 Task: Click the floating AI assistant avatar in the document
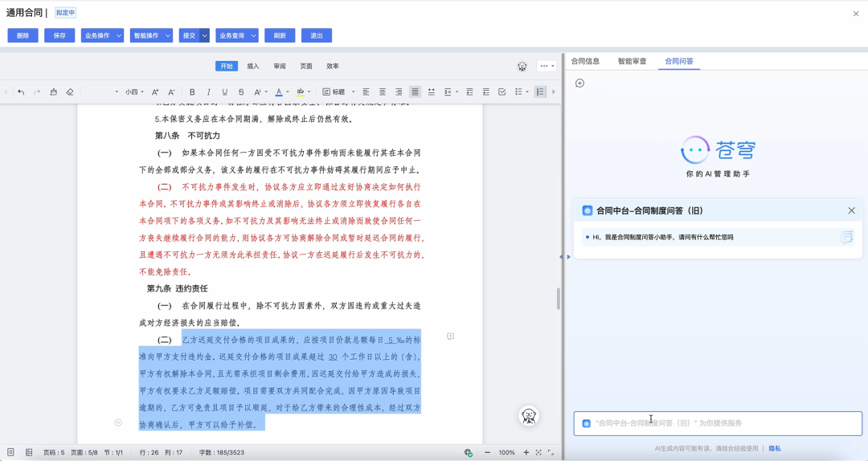529,415
